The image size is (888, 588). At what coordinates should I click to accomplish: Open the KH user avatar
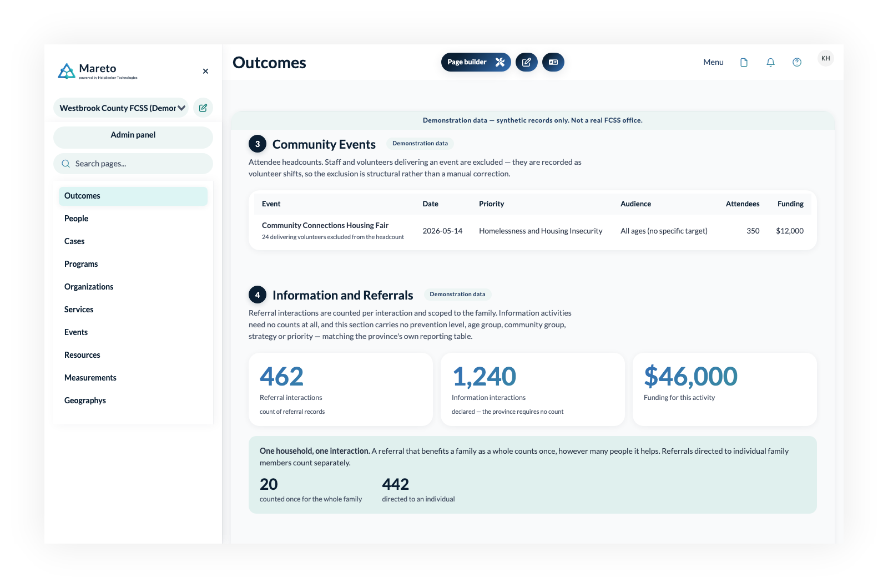(x=826, y=58)
